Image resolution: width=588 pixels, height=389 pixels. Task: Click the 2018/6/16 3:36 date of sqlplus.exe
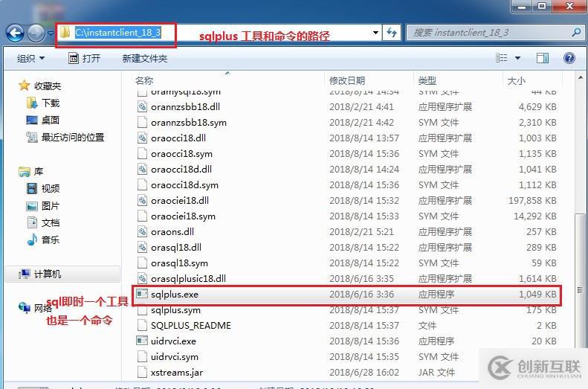click(361, 294)
